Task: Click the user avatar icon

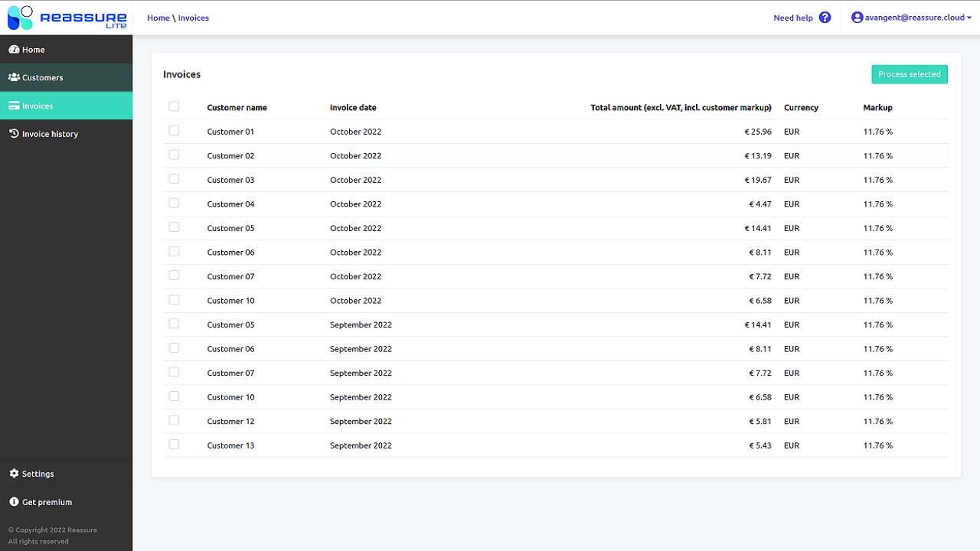Action: pos(857,18)
